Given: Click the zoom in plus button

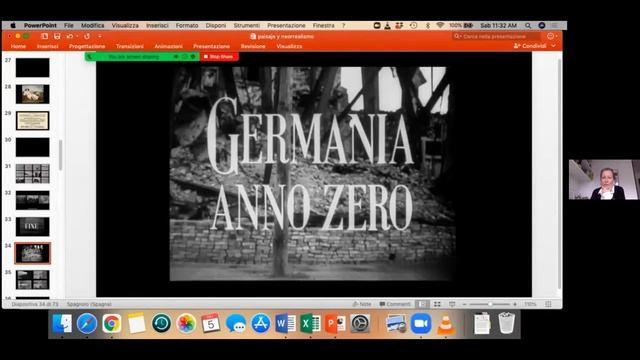Looking at the screenshot, I should click(x=515, y=304).
